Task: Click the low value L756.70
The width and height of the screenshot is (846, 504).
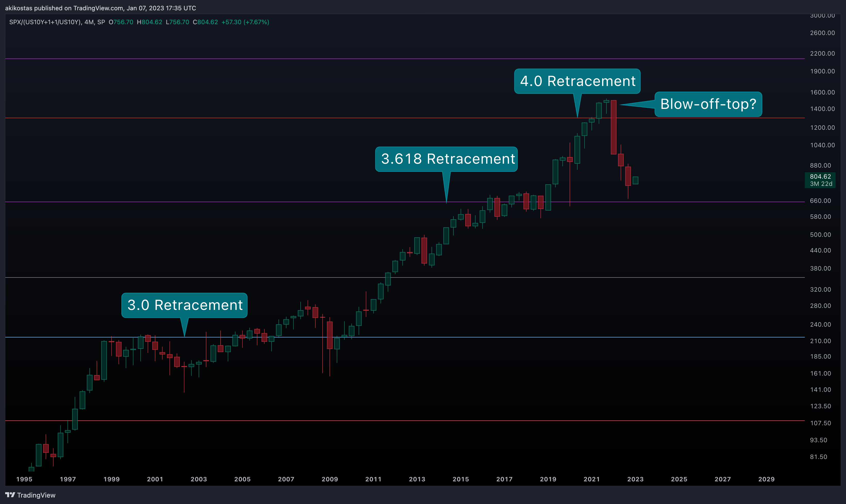Action: (x=177, y=22)
